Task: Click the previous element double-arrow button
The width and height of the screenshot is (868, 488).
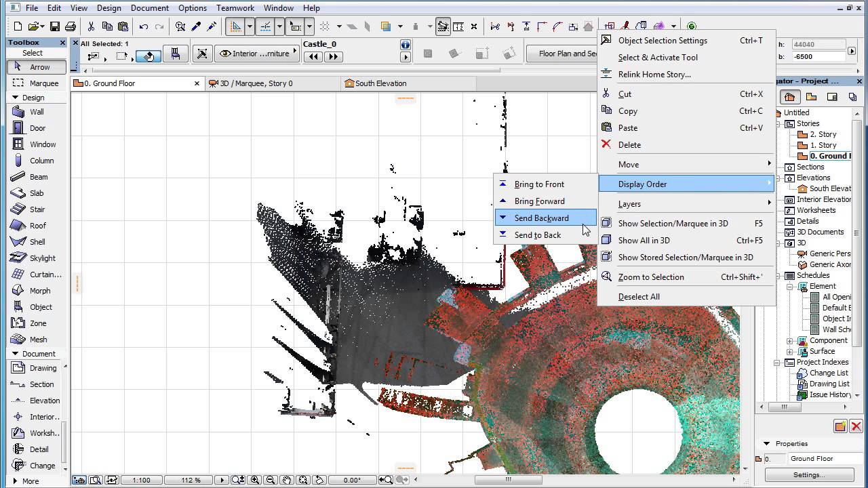Action: 313,57
